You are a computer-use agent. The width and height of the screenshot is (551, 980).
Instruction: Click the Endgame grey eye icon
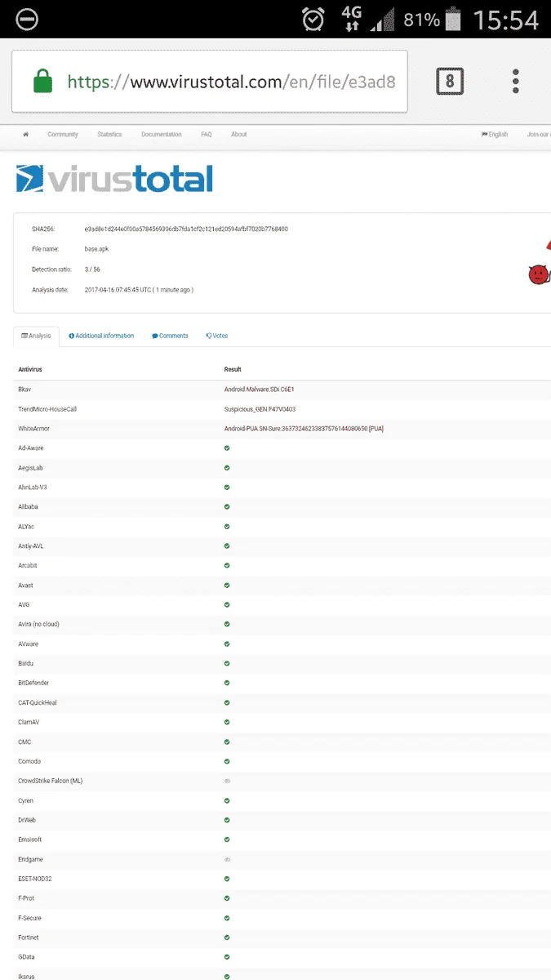click(x=227, y=859)
